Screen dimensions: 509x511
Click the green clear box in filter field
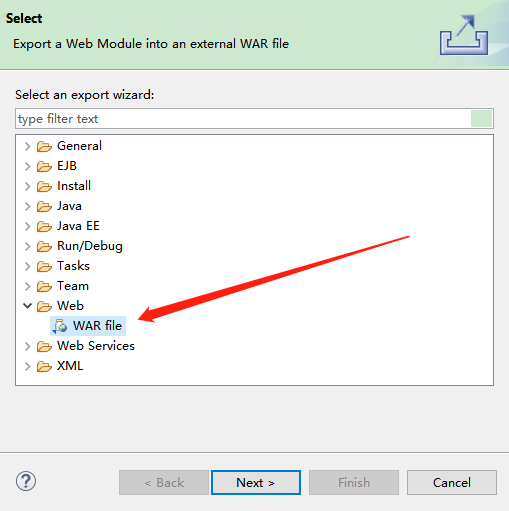[x=481, y=119]
